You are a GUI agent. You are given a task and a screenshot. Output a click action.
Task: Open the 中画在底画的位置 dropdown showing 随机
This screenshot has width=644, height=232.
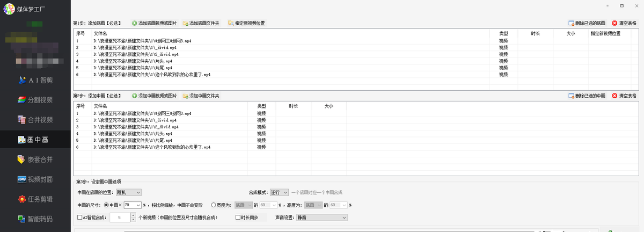coord(128,192)
